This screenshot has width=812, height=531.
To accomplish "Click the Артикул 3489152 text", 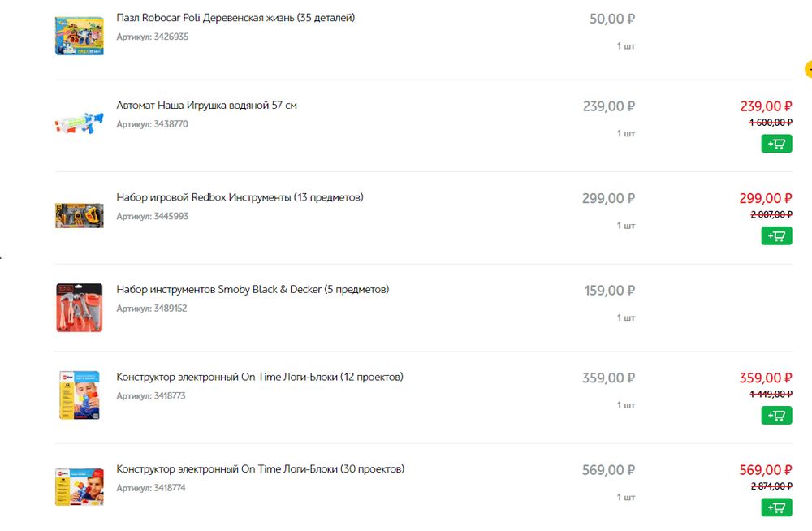I will click(152, 309).
